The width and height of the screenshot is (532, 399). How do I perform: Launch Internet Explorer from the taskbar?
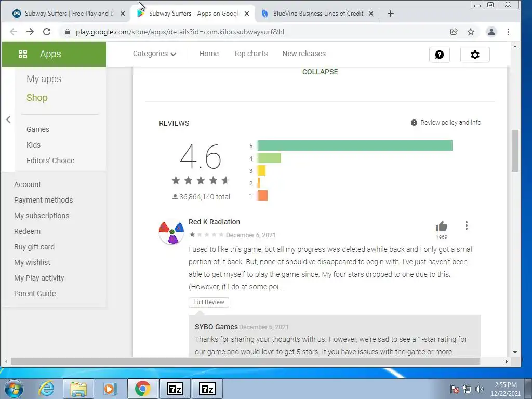point(46,389)
